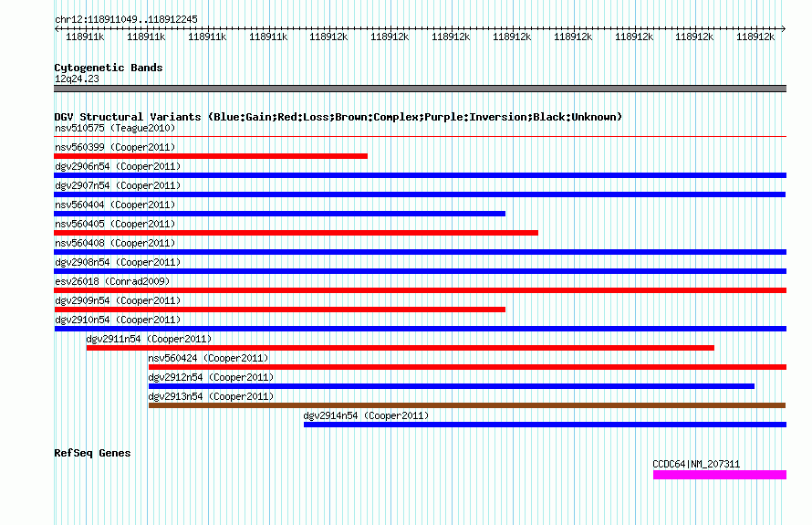Click the magenta CCDC64 gene bar
Viewport: 812px width, 525px height.
[720, 475]
